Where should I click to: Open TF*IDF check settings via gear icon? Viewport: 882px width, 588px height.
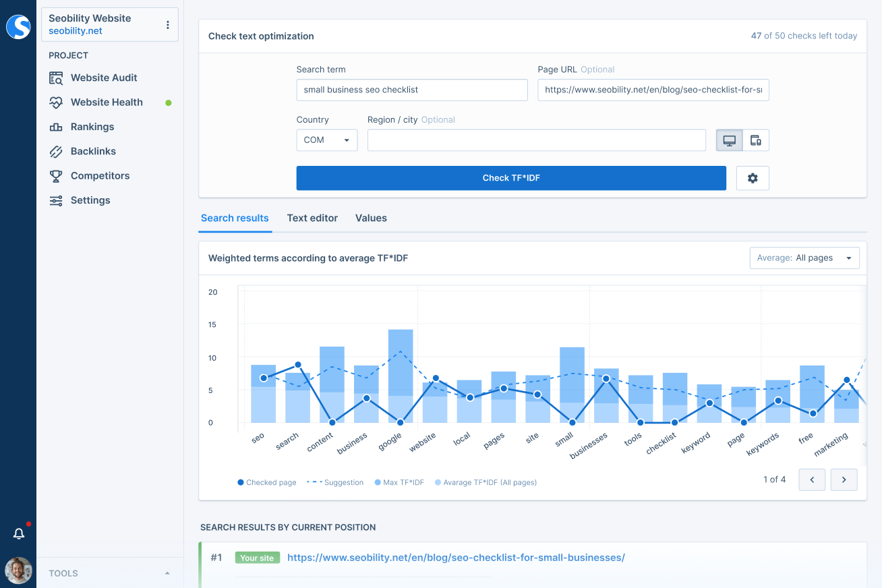point(753,177)
